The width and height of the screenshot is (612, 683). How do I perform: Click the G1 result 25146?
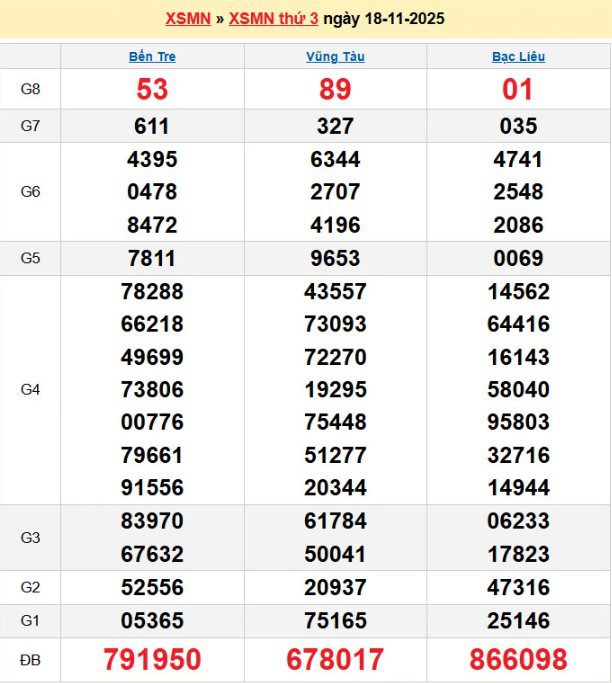518,621
